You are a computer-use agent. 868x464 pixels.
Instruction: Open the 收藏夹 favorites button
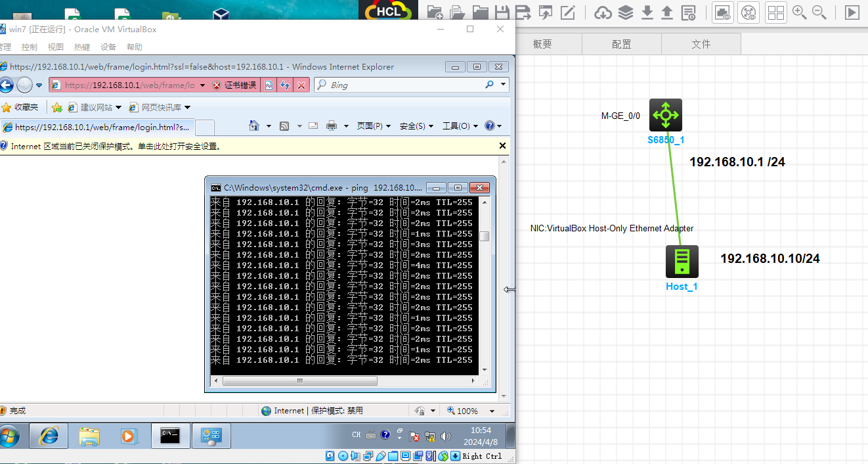tap(20, 107)
